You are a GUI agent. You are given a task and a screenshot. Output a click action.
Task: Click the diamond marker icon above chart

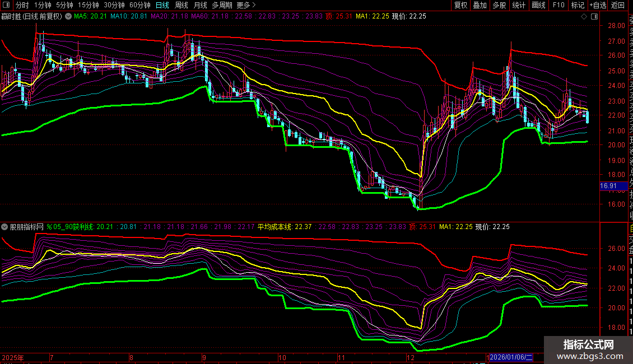tap(584, 17)
